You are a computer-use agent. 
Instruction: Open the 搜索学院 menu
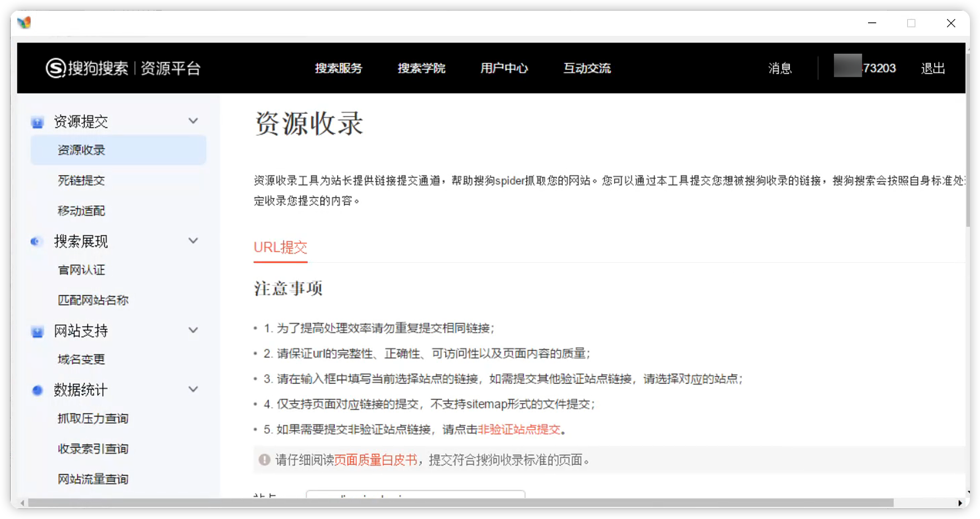click(x=421, y=68)
